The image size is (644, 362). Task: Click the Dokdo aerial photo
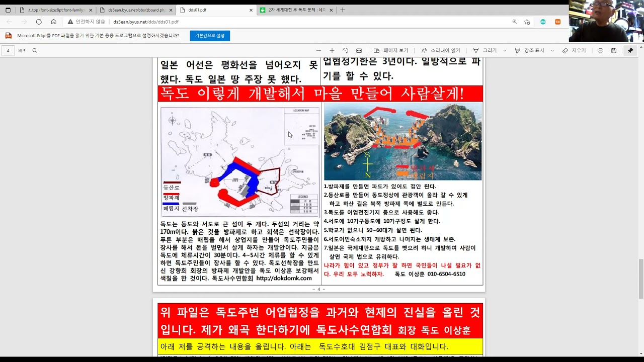click(403, 141)
